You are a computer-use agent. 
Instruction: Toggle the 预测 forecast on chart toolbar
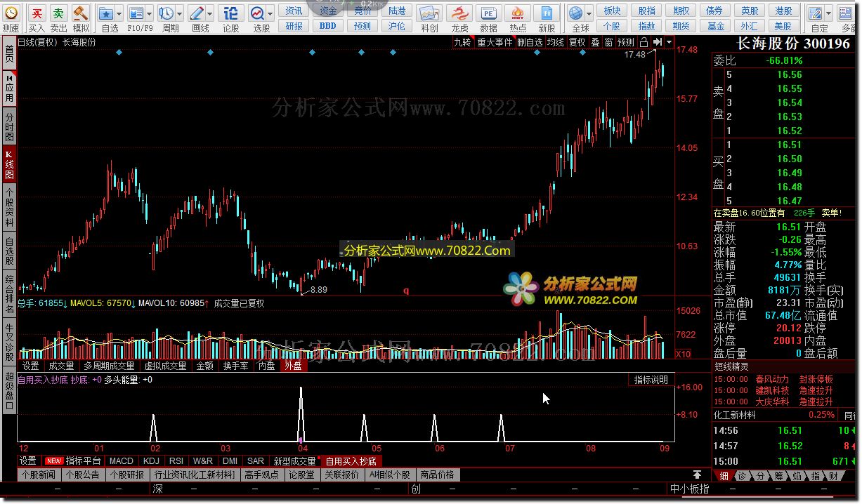pyautogui.click(x=625, y=42)
